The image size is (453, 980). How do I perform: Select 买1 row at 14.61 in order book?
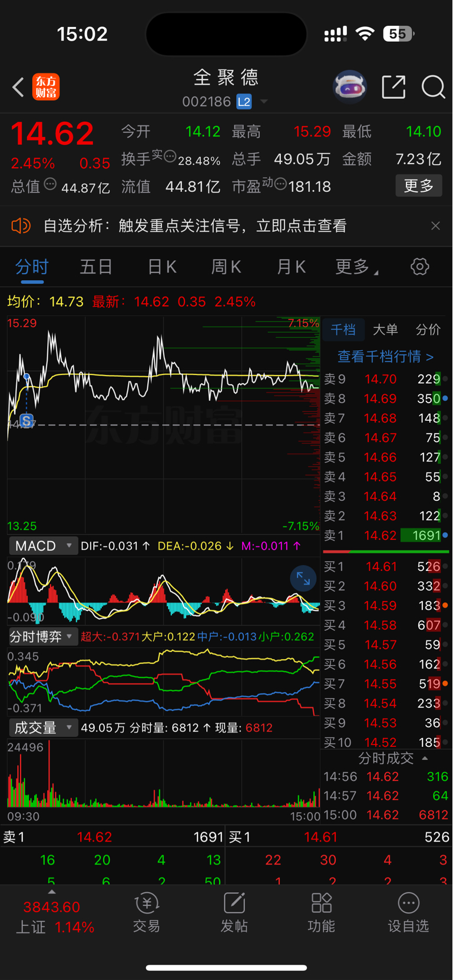385,567
